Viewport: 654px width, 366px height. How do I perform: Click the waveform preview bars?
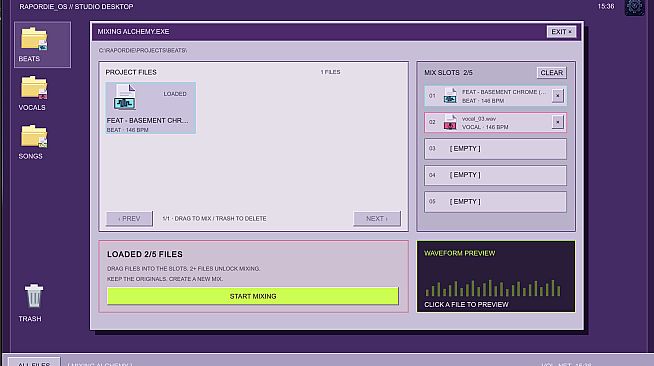tap(493, 288)
